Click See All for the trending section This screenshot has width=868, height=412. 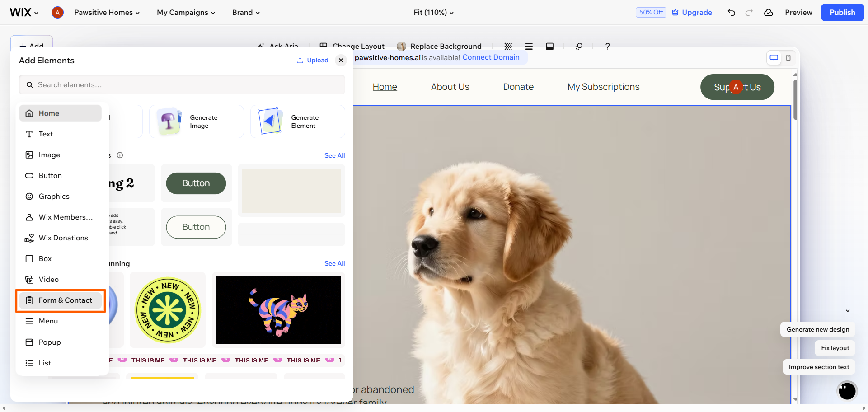334,263
